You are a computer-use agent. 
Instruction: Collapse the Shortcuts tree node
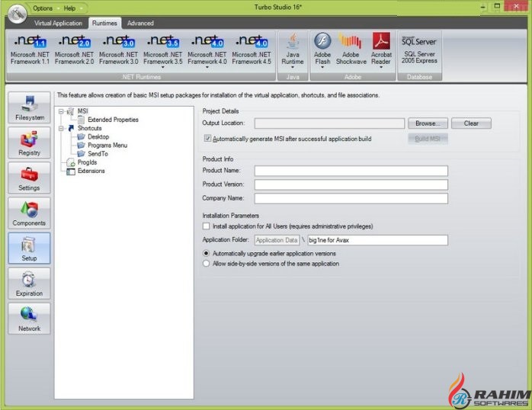point(61,128)
